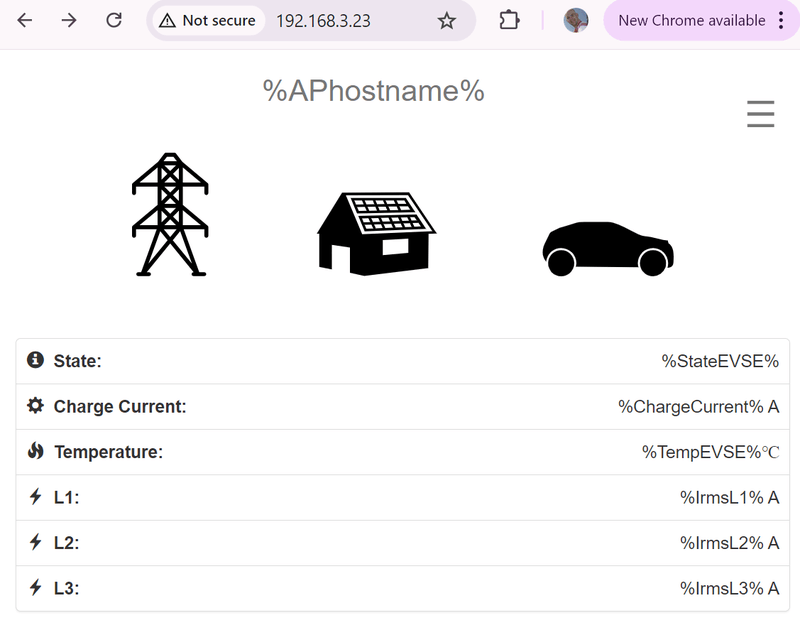Click the power grid pylon icon
This screenshot has width=800, height=630.
[x=170, y=214]
